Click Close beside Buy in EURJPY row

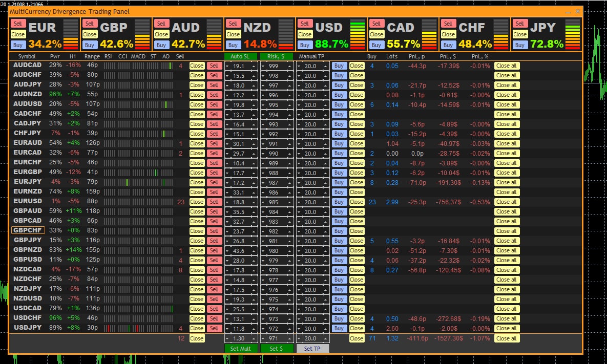point(356,183)
